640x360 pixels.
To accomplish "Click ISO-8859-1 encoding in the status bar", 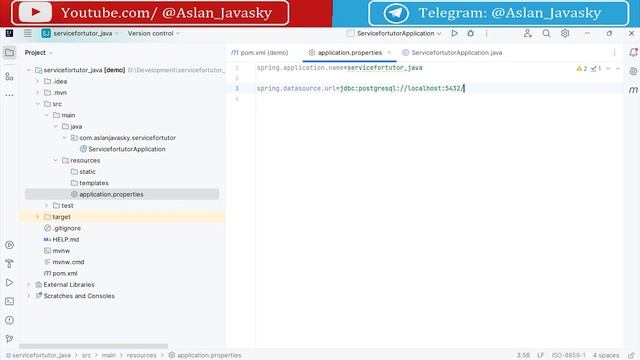I will point(569,356).
